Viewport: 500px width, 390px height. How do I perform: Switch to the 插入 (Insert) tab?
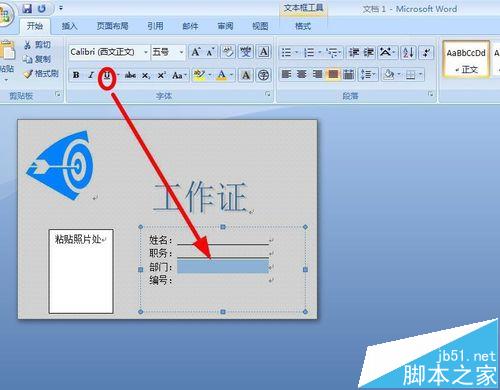coord(70,26)
